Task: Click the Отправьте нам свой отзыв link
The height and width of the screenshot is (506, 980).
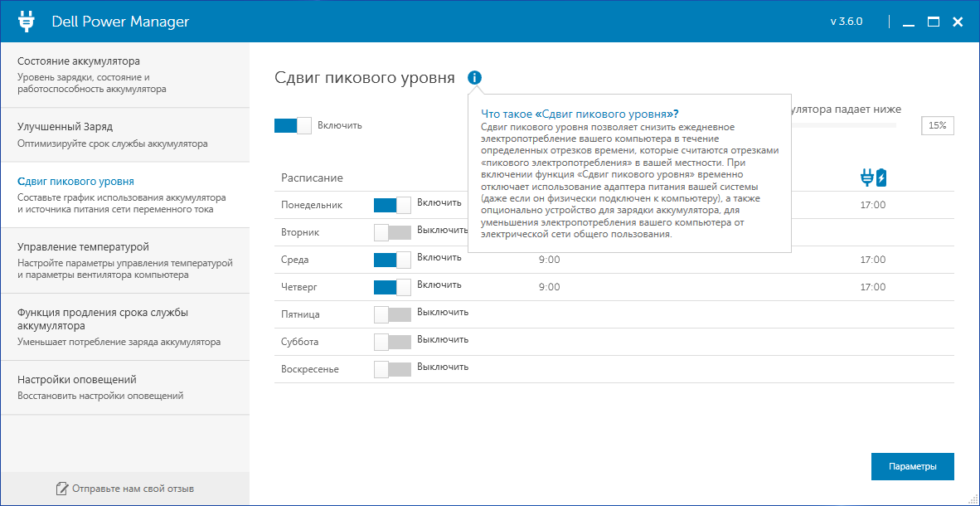Action: coord(133,489)
